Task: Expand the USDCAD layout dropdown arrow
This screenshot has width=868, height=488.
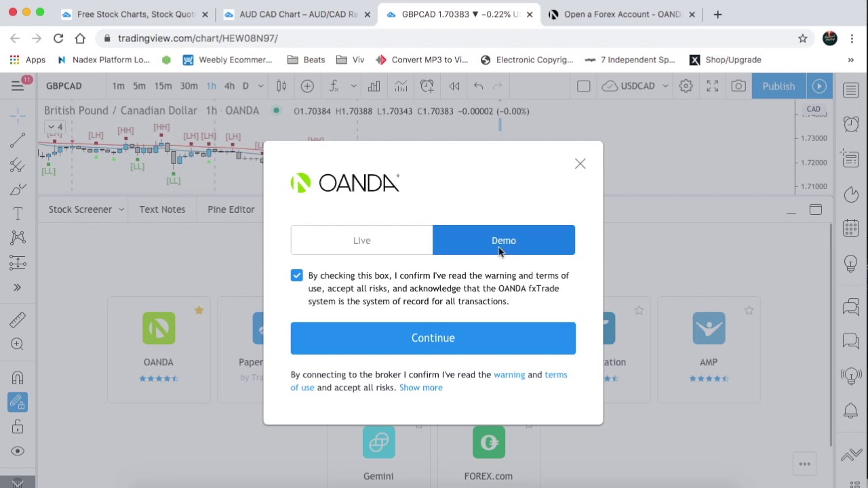Action: pos(665,86)
